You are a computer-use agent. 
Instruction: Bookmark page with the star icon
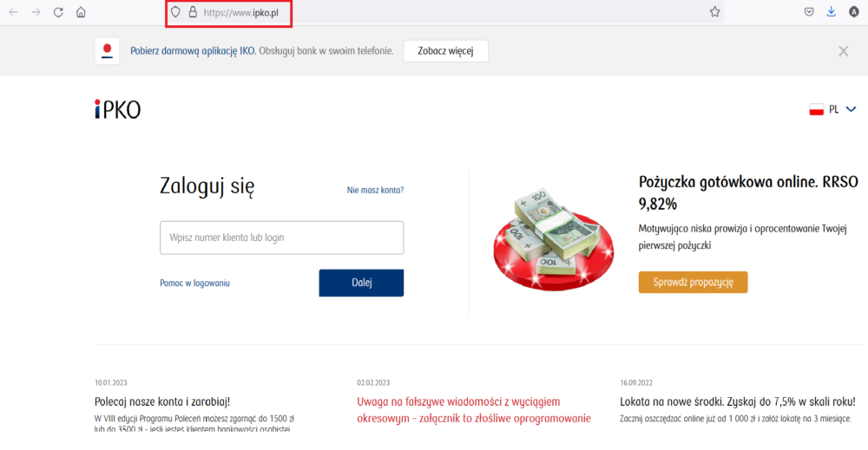(x=714, y=12)
